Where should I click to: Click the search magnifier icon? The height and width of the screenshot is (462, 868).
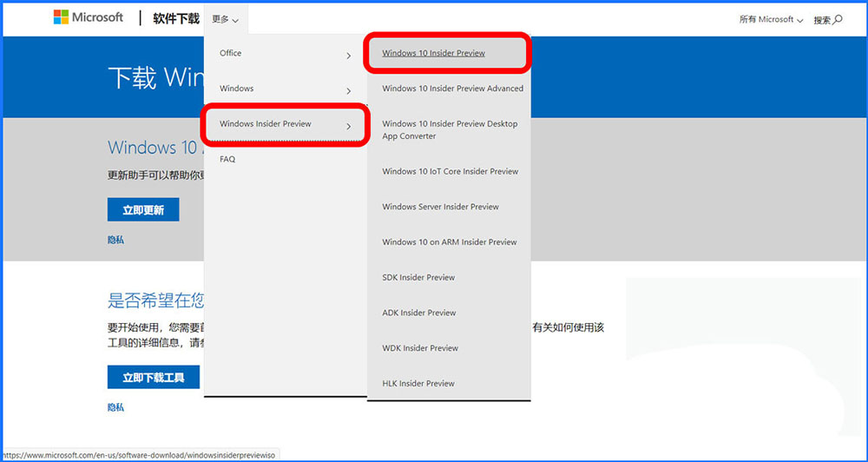[x=838, y=19]
